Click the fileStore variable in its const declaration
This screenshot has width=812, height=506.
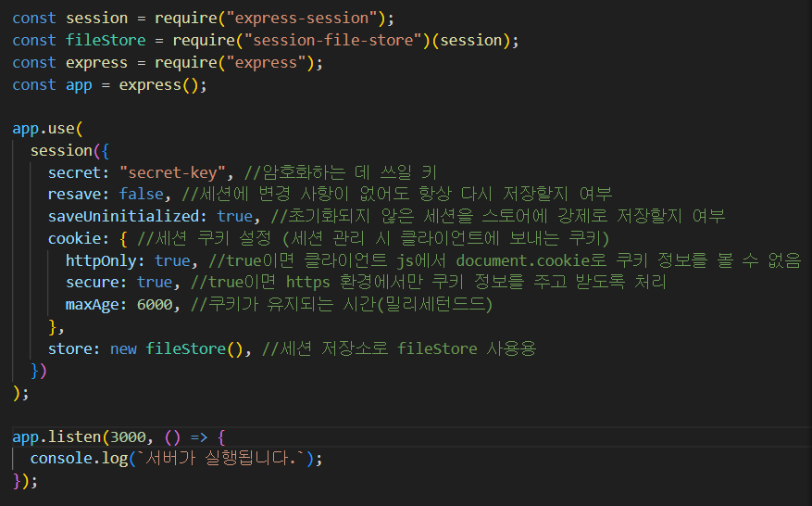tap(106, 41)
